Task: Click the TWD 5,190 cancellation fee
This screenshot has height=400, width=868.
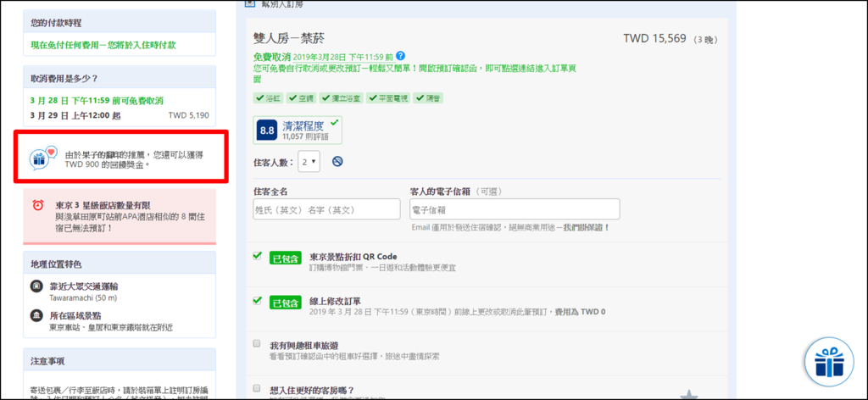Action: click(189, 116)
